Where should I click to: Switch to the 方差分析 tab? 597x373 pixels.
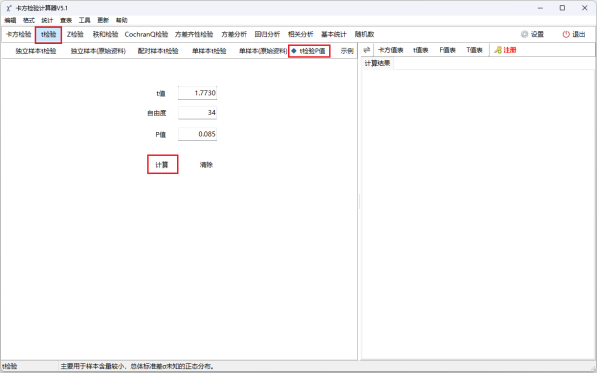pos(234,34)
